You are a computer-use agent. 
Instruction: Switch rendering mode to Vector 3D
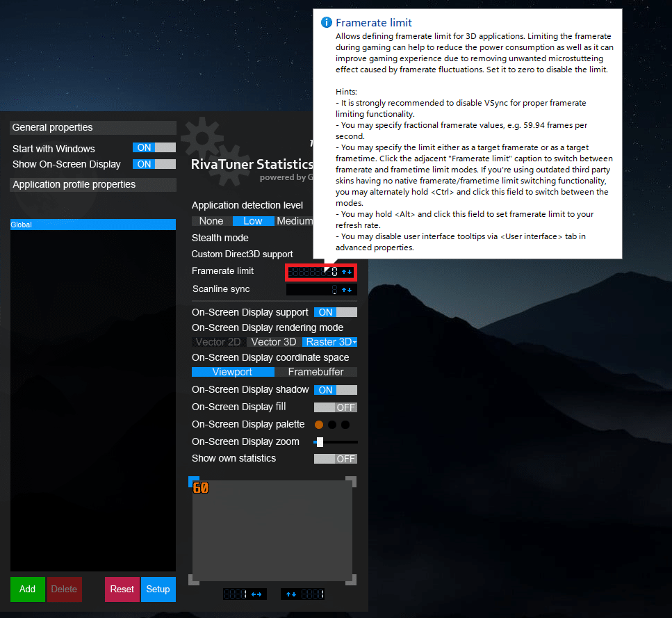274,342
